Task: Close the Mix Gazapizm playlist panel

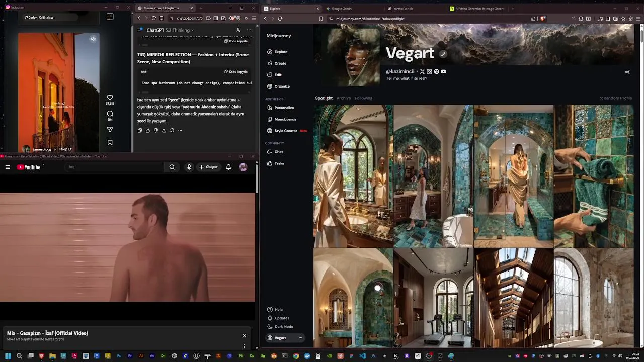Action: coord(244,336)
